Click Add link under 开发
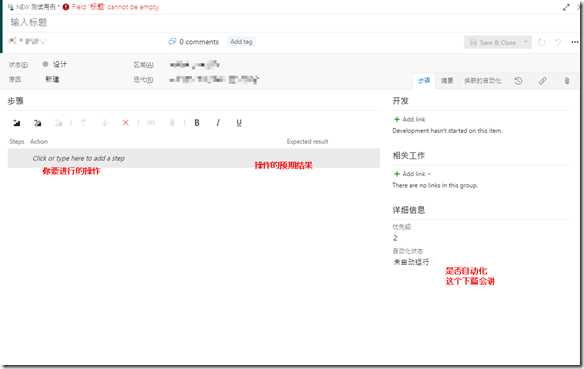584x369 pixels. click(413, 119)
